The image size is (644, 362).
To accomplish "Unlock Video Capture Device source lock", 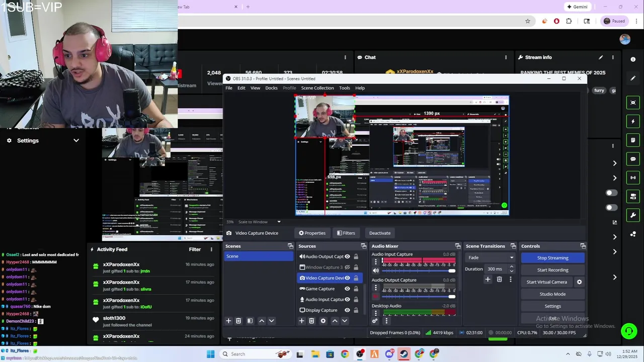I will (x=356, y=278).
